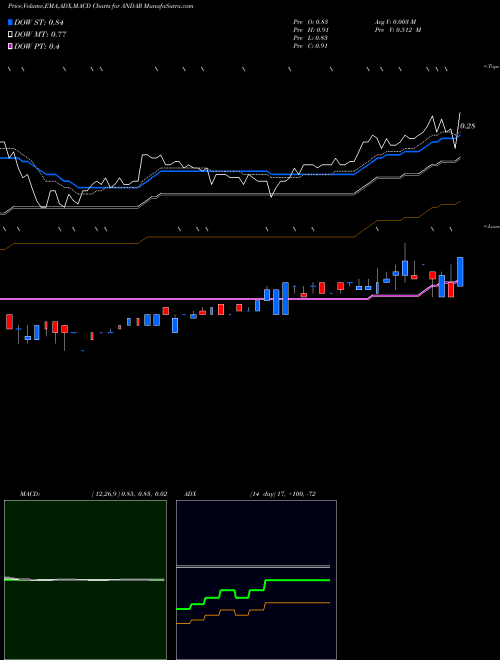Click the 'MACD:' panel heading

tap(30, 494)
